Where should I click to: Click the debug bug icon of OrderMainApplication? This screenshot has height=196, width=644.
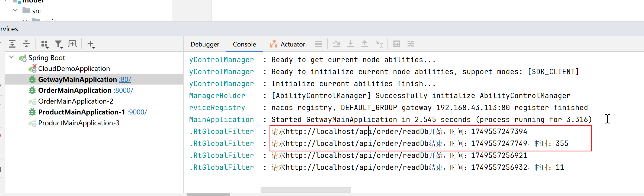32,90
